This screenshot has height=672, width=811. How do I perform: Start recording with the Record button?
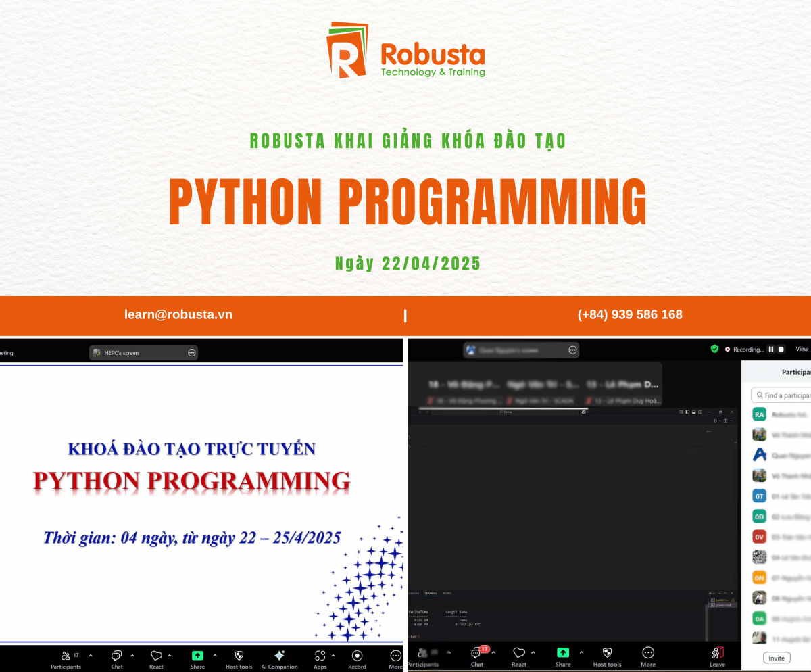coord(357,656)
